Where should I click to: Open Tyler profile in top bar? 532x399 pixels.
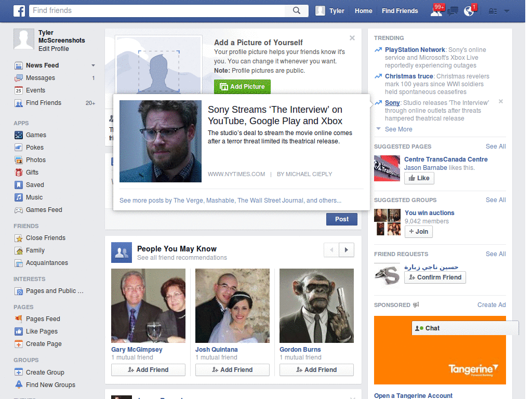tap(330, 11)
